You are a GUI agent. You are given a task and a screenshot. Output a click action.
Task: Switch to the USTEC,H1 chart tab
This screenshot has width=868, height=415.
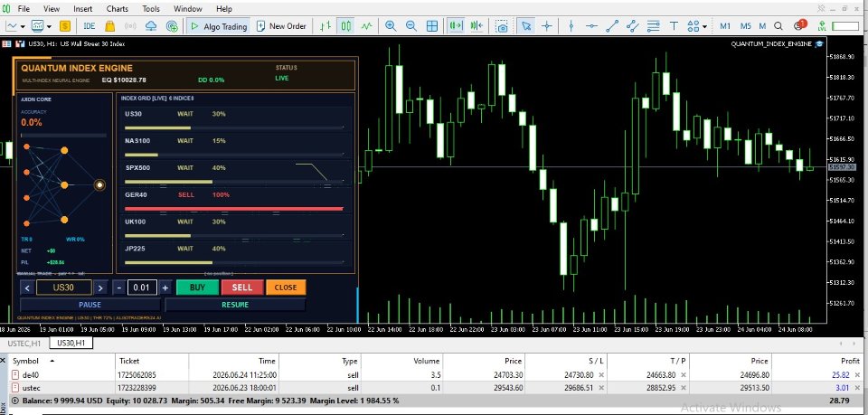[24, 343]
